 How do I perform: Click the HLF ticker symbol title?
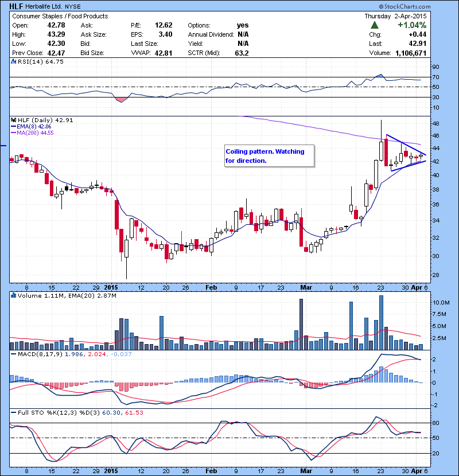coord(16,6)
